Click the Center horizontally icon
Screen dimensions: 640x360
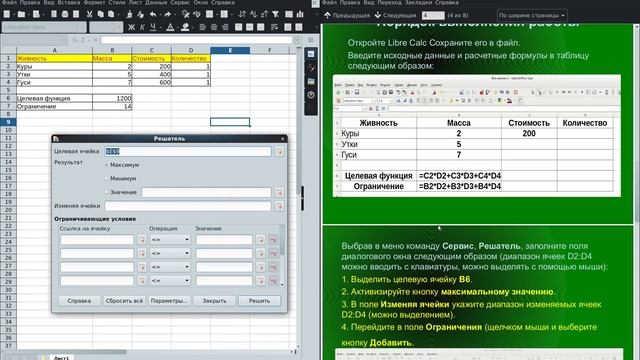tap(214, 27)
